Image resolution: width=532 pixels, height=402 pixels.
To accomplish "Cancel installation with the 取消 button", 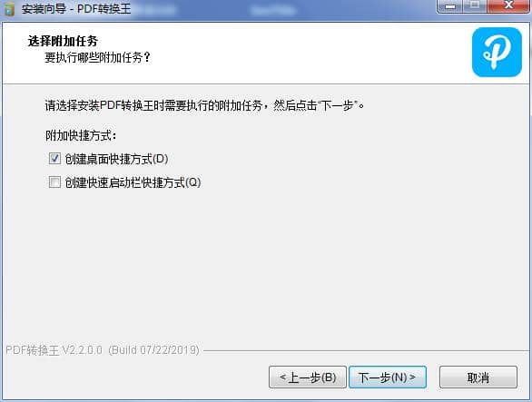I will click(x=478, y=377).
